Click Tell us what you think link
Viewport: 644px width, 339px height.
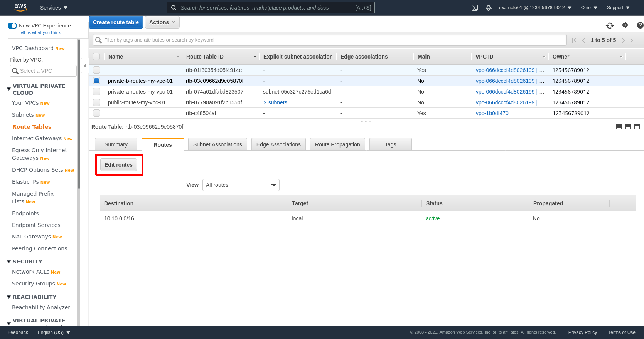pyautogui.click(x=40, y=33)
